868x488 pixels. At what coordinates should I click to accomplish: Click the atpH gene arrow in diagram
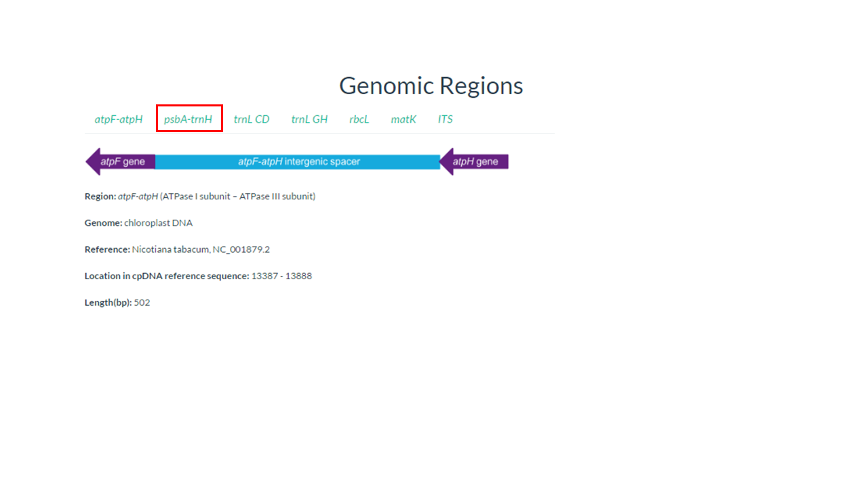pyautogui.click(x=474, y=161)
